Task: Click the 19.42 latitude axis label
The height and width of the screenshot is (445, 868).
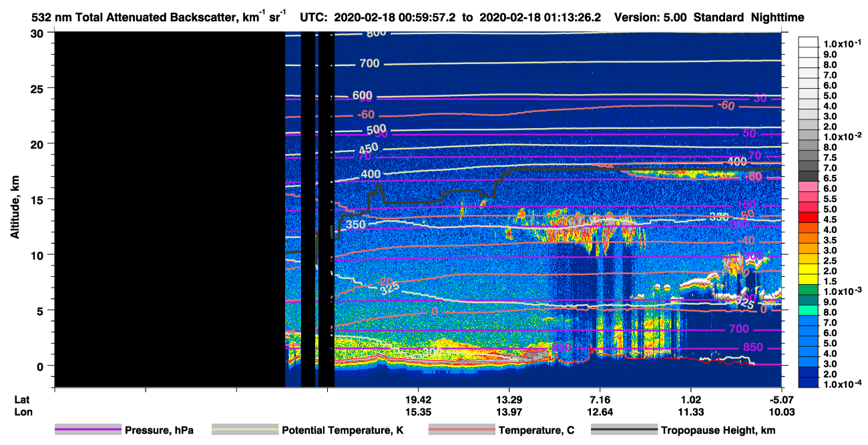Action: point(418,399)
